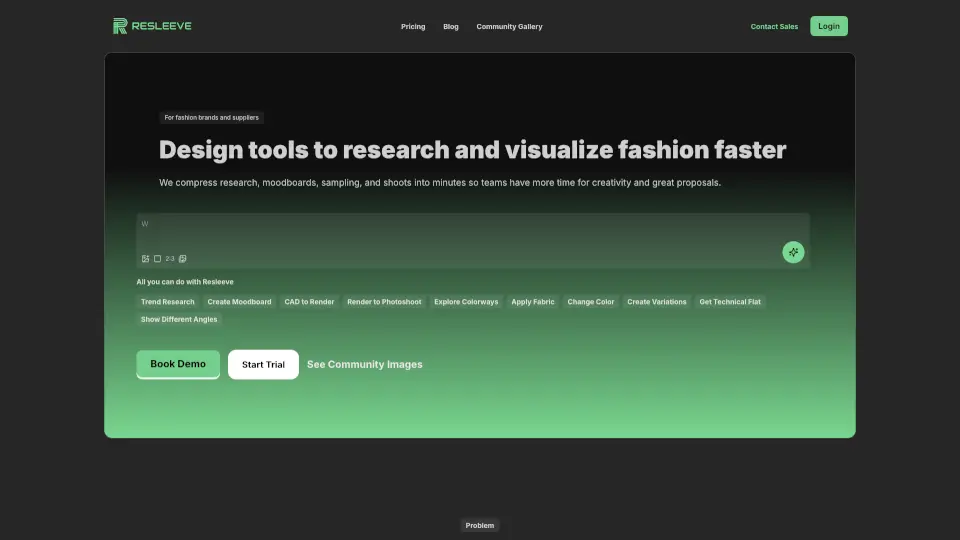Click the add image icon in prompt box
This screenshot has height=540, width=960.
pyautogui.click(x=145, y=258)
